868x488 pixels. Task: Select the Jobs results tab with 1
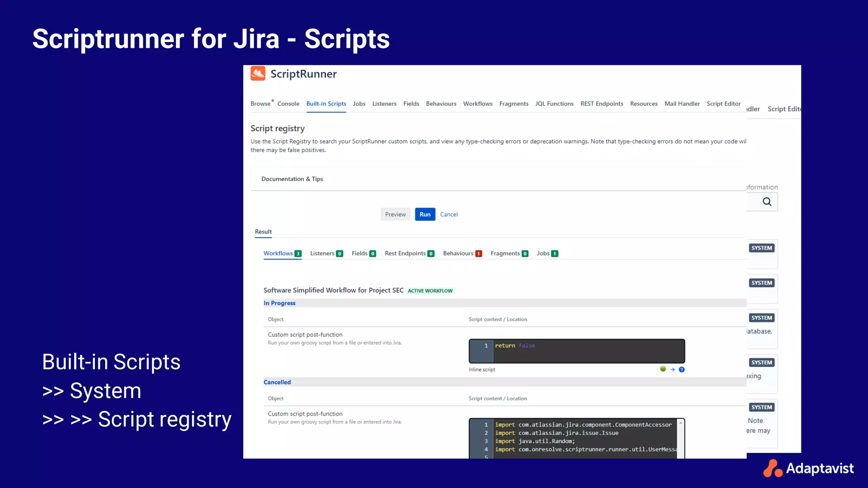click(x=547, y=253)
